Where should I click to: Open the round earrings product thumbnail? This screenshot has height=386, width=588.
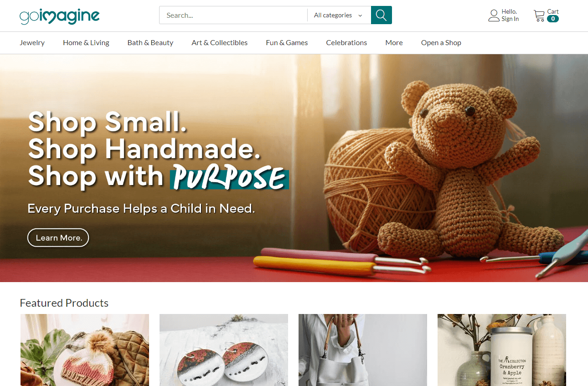click(224, 350)
